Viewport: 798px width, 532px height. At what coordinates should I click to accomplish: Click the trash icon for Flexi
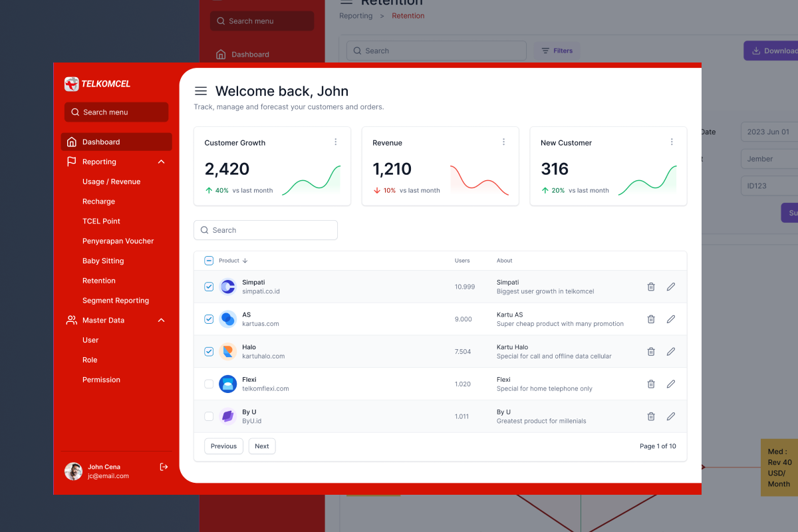[x=651, y=384]
